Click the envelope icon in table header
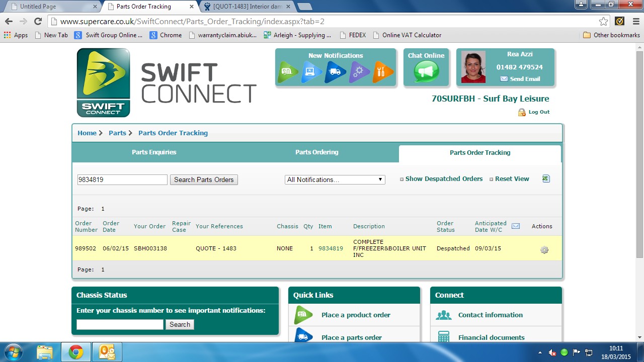Image resolution: width=644 pixels, height=362 pixels. point(516,226)
